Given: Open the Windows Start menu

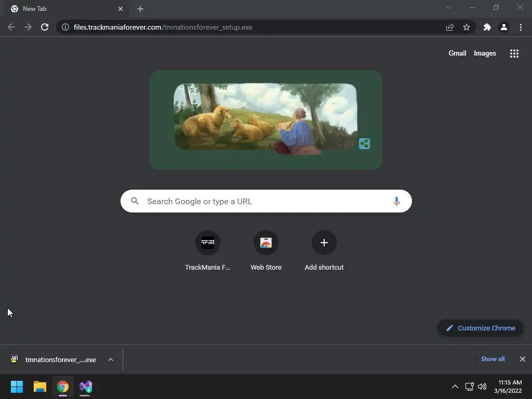Looking at the screenshot, I should click(17, 387).
